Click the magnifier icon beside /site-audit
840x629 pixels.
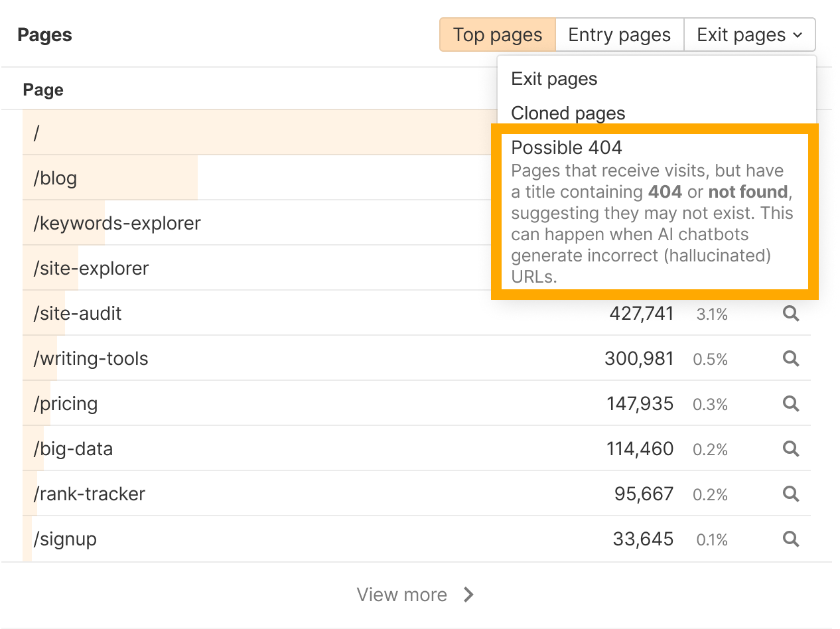tap(790, 314)
